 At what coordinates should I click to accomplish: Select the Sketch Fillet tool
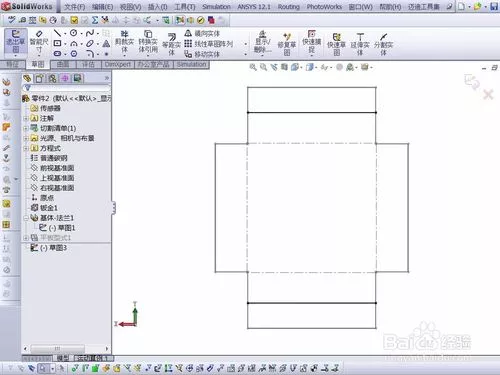tap(90, 54)
